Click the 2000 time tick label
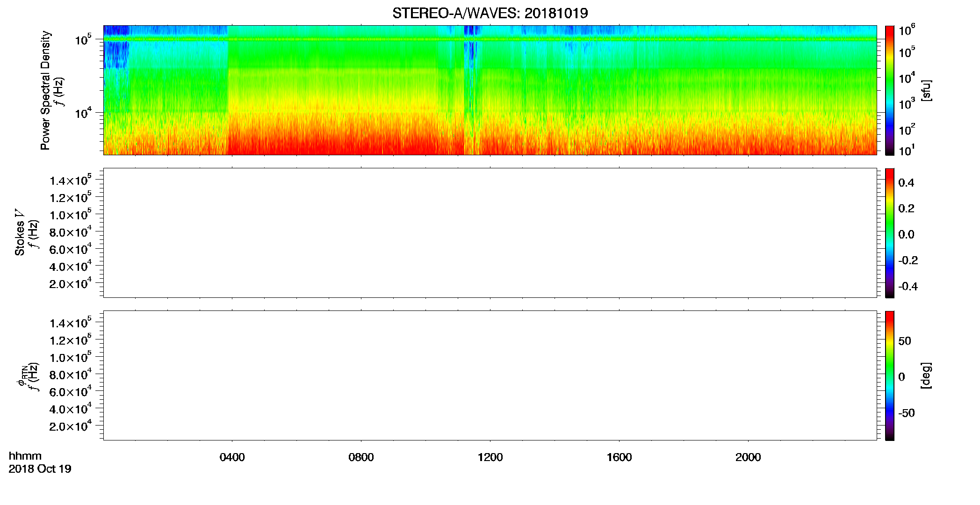This screenshot has width=980, height=505. coord(748,457)
